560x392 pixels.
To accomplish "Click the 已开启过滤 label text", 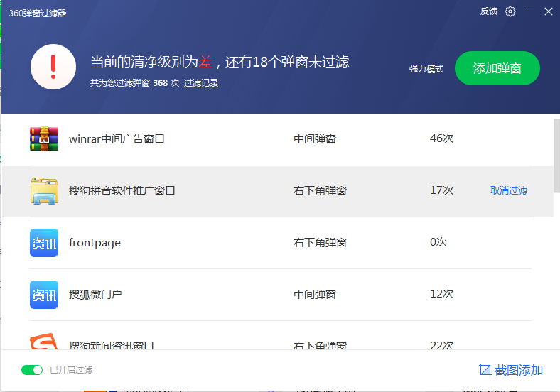I will click(x=71, y=370).
